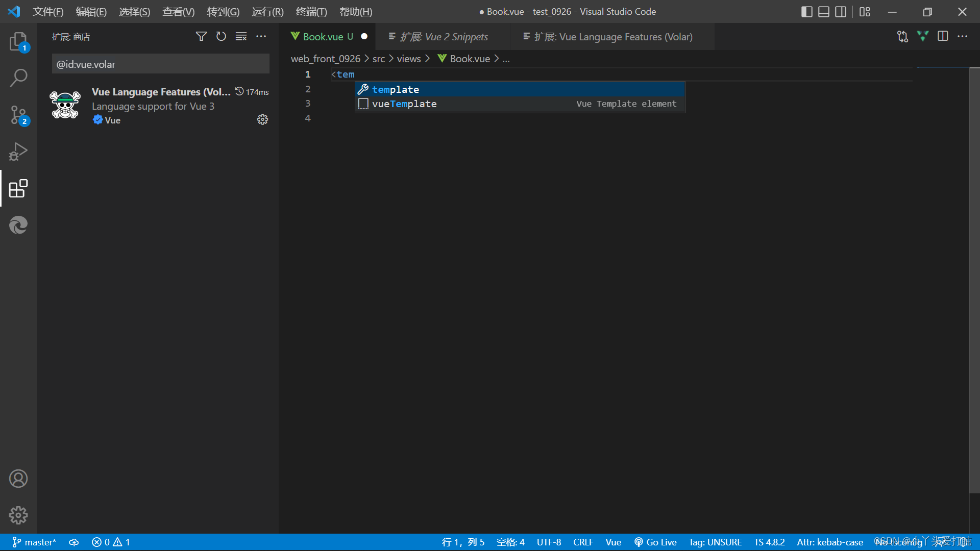Image resolution: width=980 pixels, height=551 pixels.
Task: Open customize layout icon
Action: (x=865, y=12)
